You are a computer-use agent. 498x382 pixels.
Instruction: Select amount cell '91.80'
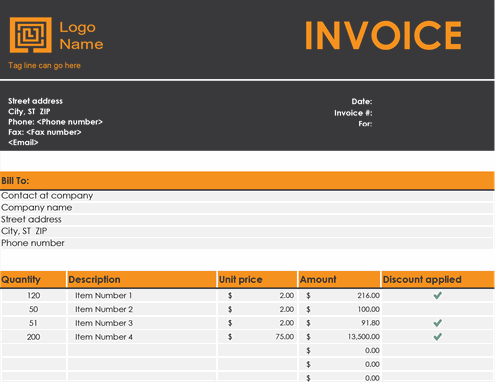coord(339,323)
